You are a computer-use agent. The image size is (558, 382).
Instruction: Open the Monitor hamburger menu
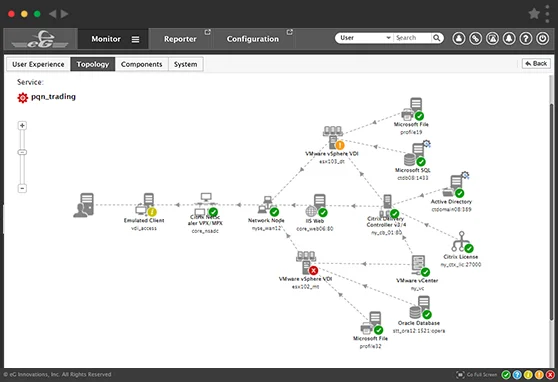click(x=135, y=39)
